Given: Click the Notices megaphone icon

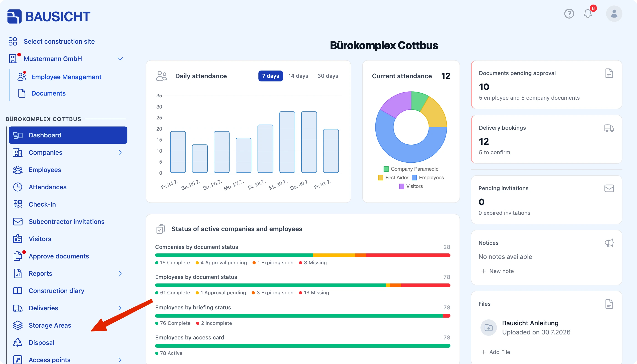Looking at the screenshot, I should [609, 243].
